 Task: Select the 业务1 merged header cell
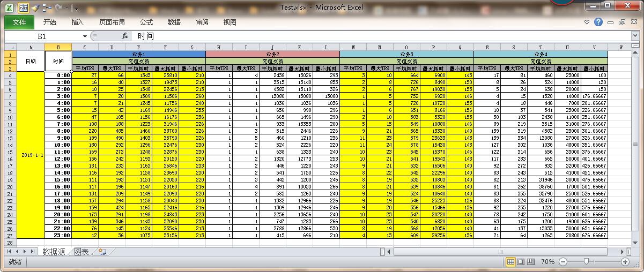[x=138, y=54]
